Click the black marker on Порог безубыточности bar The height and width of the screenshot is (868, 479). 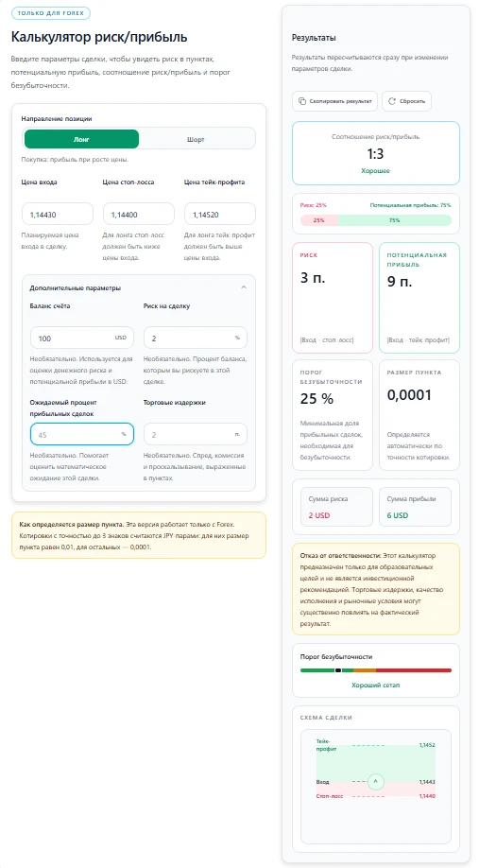coord(338,670)
